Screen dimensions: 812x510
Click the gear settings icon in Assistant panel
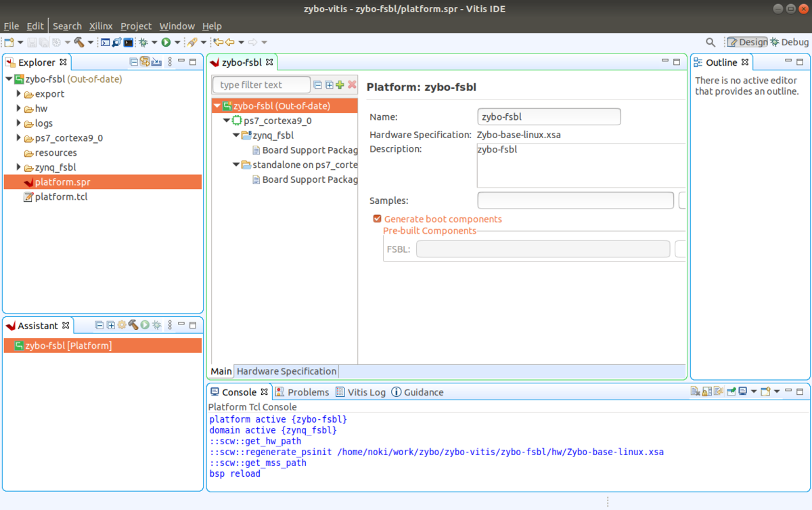[x=122, y=325]
